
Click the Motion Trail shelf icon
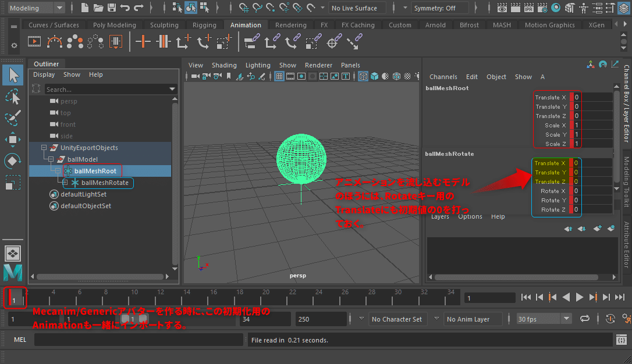point(55,41)
